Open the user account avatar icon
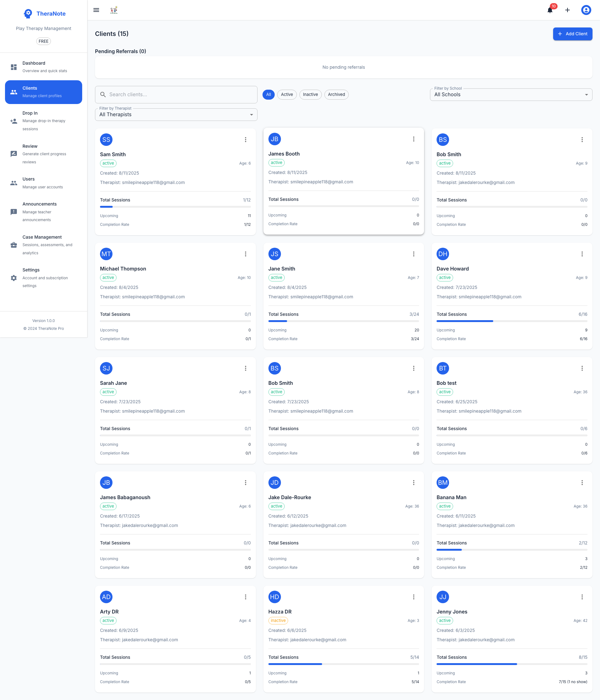Image resolution: width=600 pixels, height=700 pixels. pyautogui.click(x=586, y=10)
